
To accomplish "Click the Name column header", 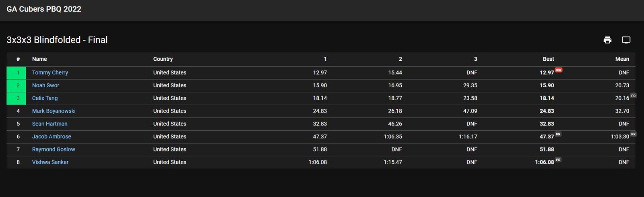I will [x=39, y=59].
